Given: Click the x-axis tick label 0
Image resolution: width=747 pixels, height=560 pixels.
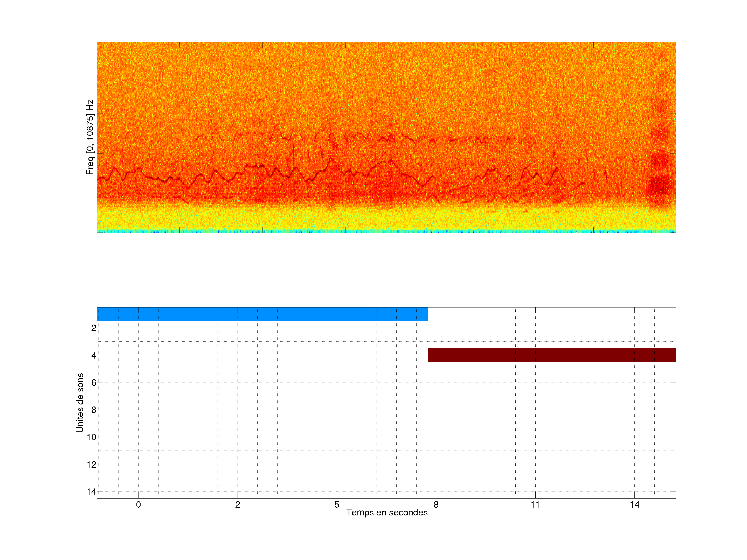Looking at the screenshot, I should pyautogui.click(x=139, y=505).
